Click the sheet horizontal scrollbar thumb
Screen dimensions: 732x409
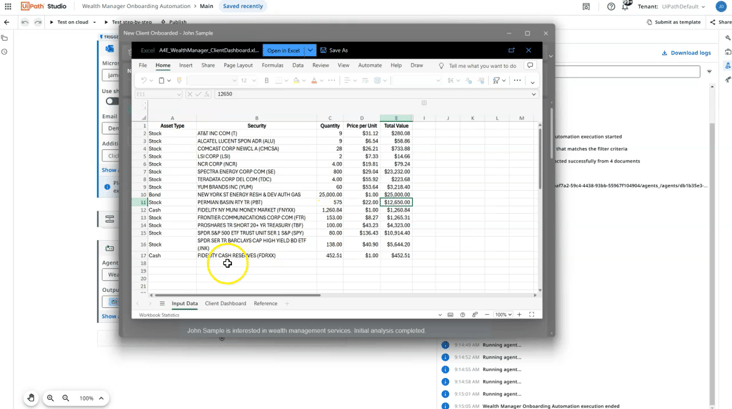click(x=238, y=295)
